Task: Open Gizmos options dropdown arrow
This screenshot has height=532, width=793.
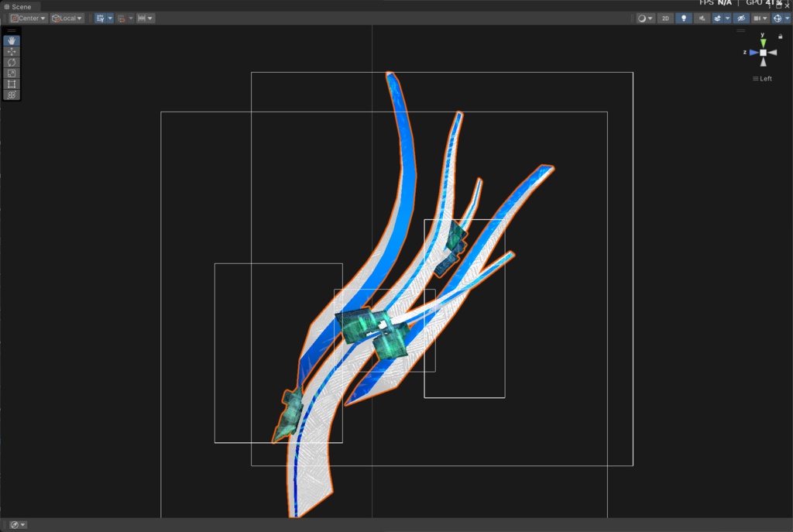Action: coord(788,19)
